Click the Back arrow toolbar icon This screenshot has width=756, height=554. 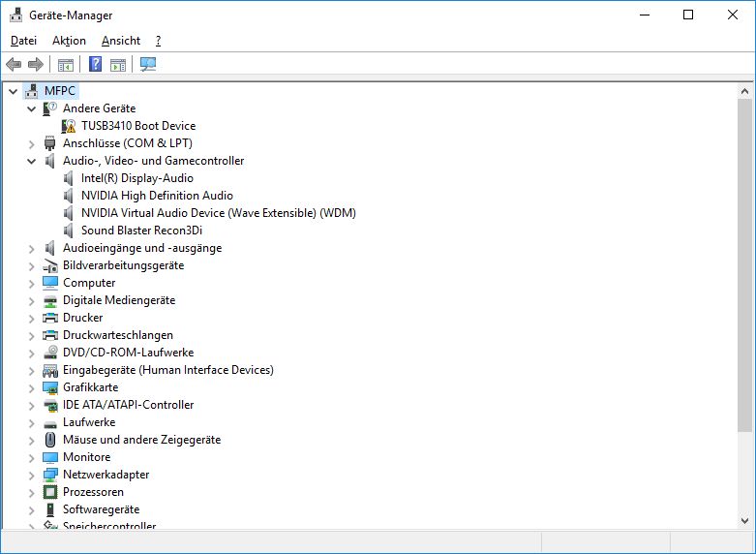click(14, 64)
